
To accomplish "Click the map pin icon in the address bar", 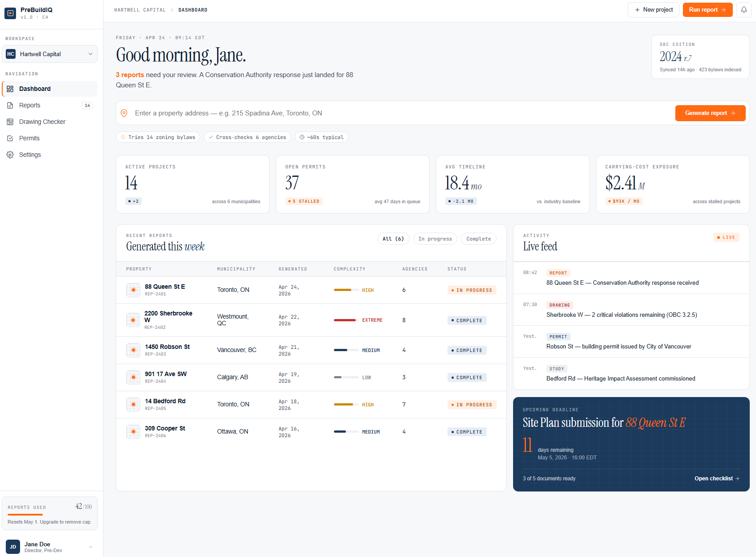I will [124, 113].
